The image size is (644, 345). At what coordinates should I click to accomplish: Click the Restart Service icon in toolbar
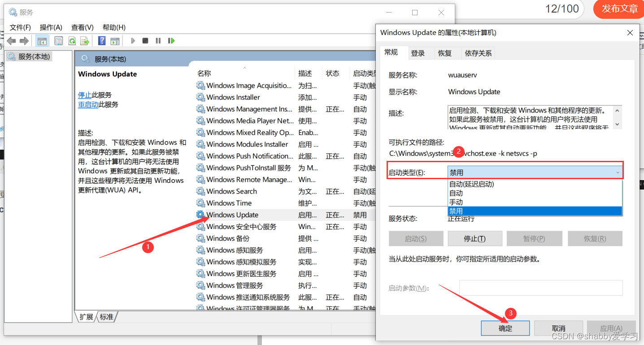171,41
